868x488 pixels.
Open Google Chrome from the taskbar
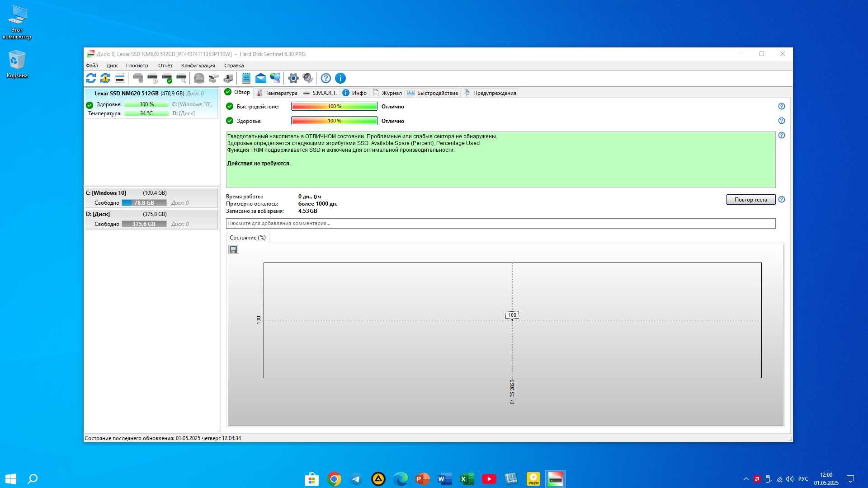click(334, 479)
